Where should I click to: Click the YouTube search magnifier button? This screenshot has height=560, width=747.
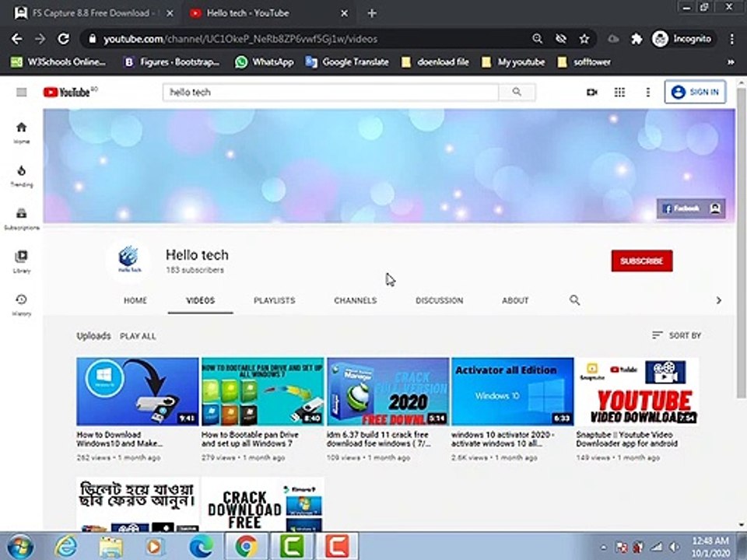tap(517, 92)
